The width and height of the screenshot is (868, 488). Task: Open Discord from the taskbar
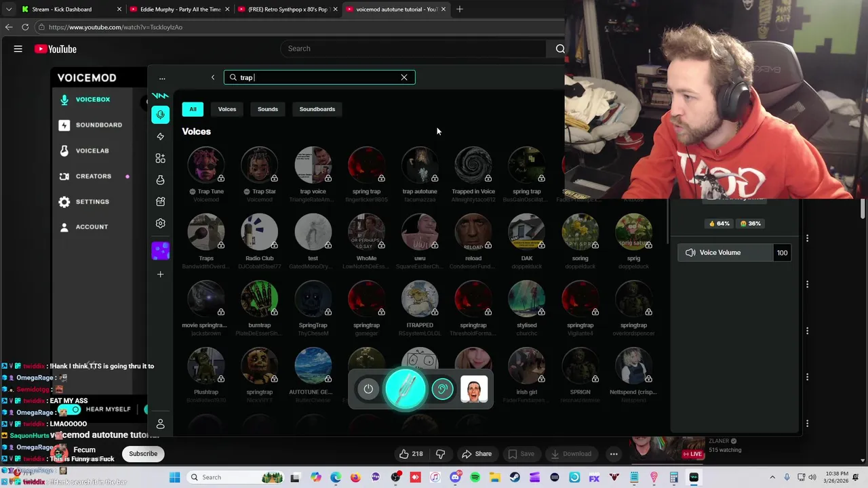click(455, 477)
